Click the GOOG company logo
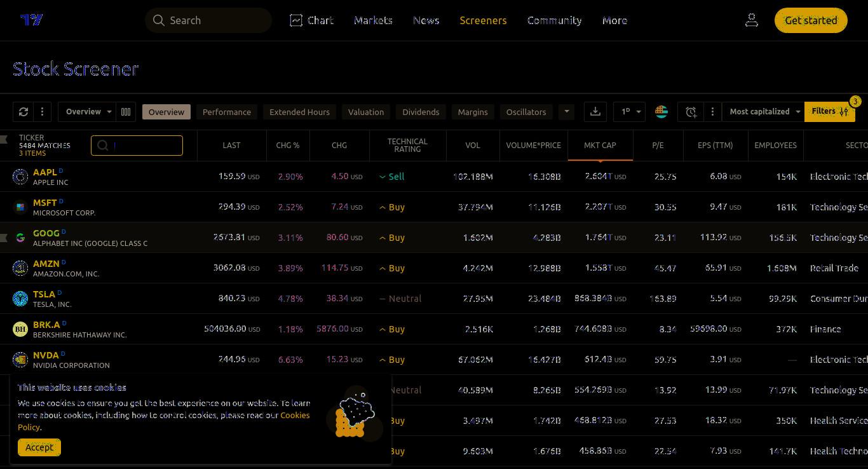868x469 pixels. click(20, 238)
